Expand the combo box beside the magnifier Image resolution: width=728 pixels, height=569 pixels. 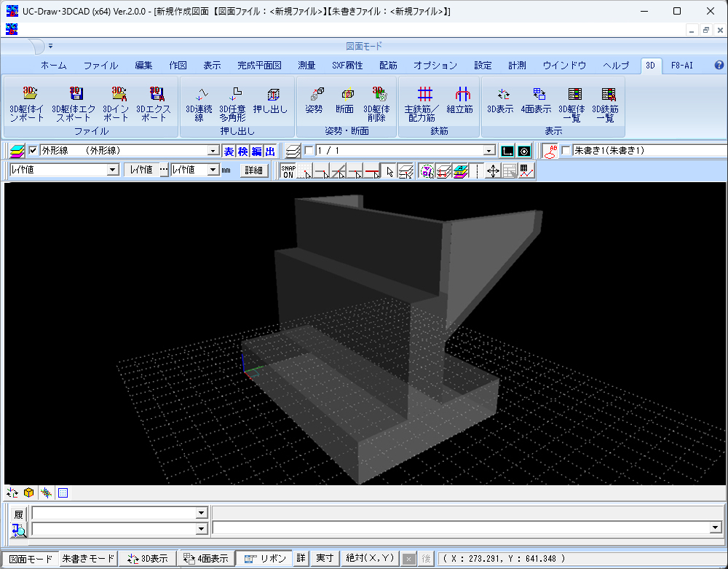coord(201,529)
